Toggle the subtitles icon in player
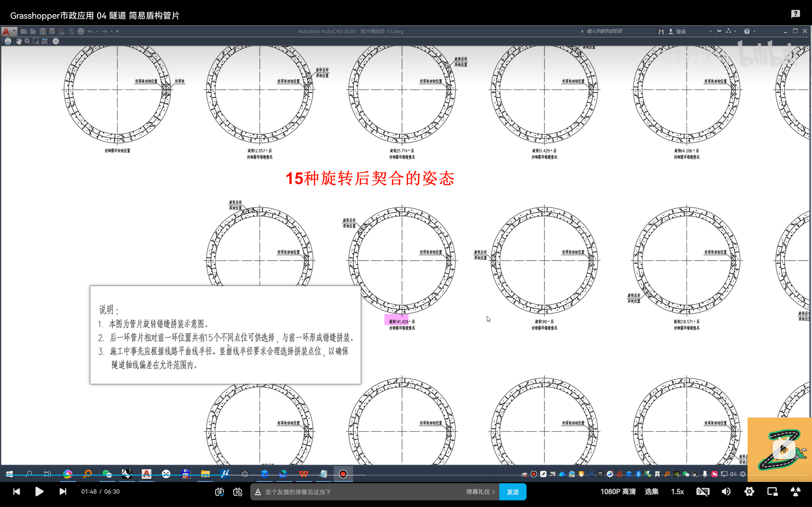 pos(703,491)
